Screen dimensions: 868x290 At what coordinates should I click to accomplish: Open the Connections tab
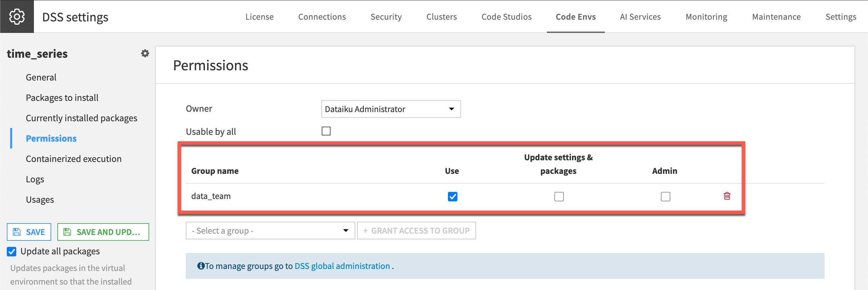[x=322, y=17]
